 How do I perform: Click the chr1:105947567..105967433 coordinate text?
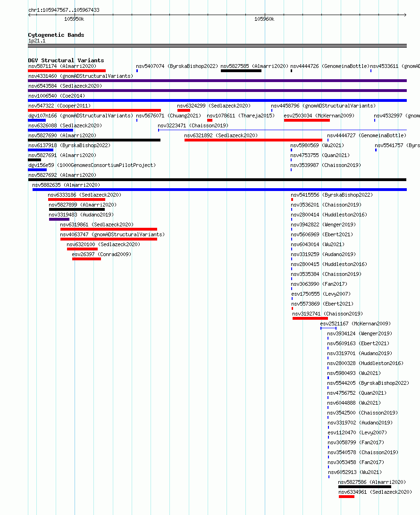point(64,10)
